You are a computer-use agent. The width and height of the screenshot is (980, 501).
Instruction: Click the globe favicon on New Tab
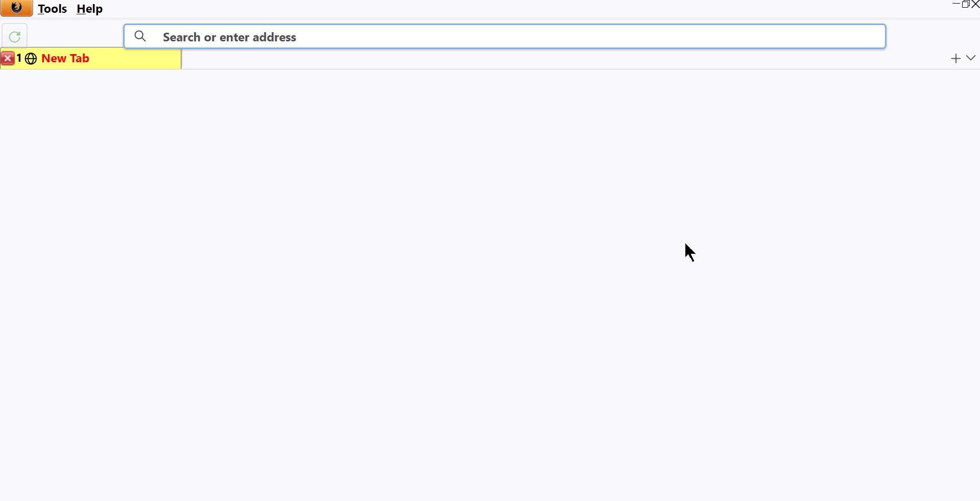31,59
